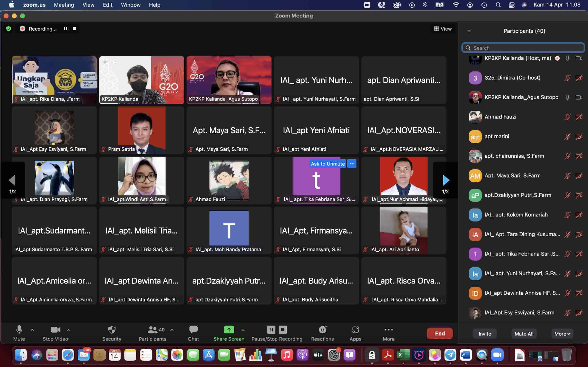The height and width of the screenshot is (367, 588).
Task: Toggle Stop Video camera button
Action: [55, 330]
